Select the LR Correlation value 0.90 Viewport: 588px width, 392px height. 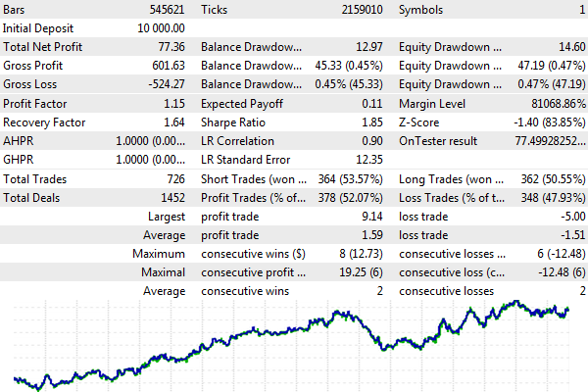click(372, 141)
